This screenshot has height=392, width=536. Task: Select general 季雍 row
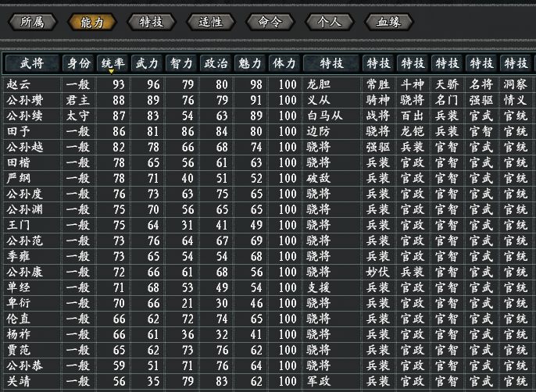pyautogui.click(x=268, y=256)
